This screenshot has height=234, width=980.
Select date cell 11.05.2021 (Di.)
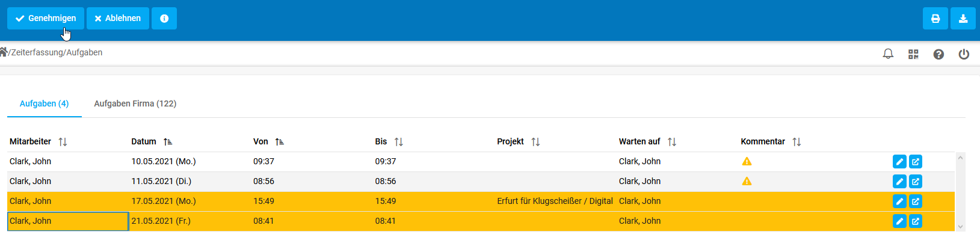tap(190, 181)
